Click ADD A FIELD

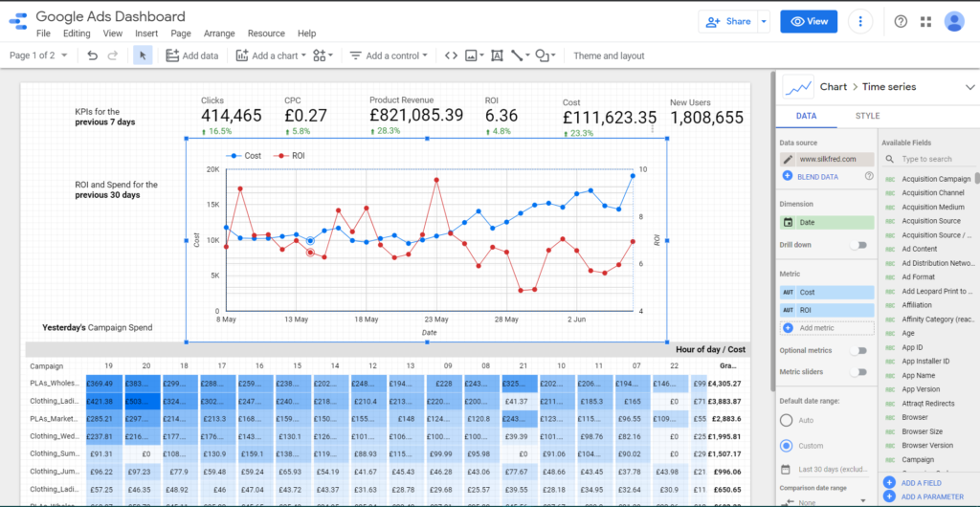point(921,483)
